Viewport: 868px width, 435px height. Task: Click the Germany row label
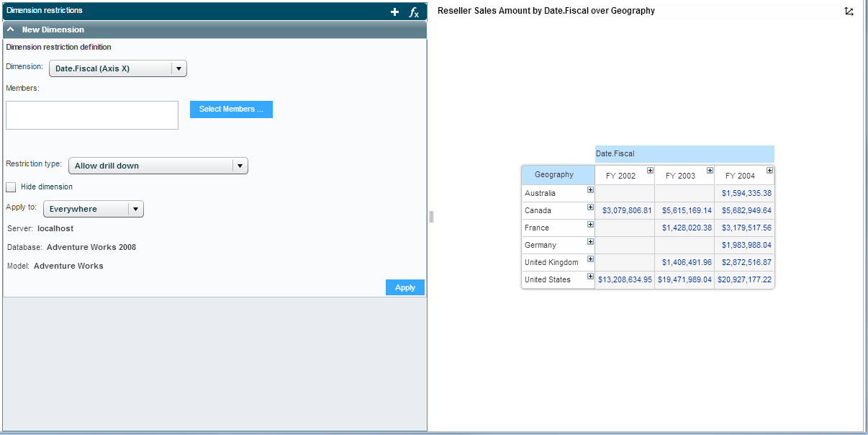[x=541, y=246]
